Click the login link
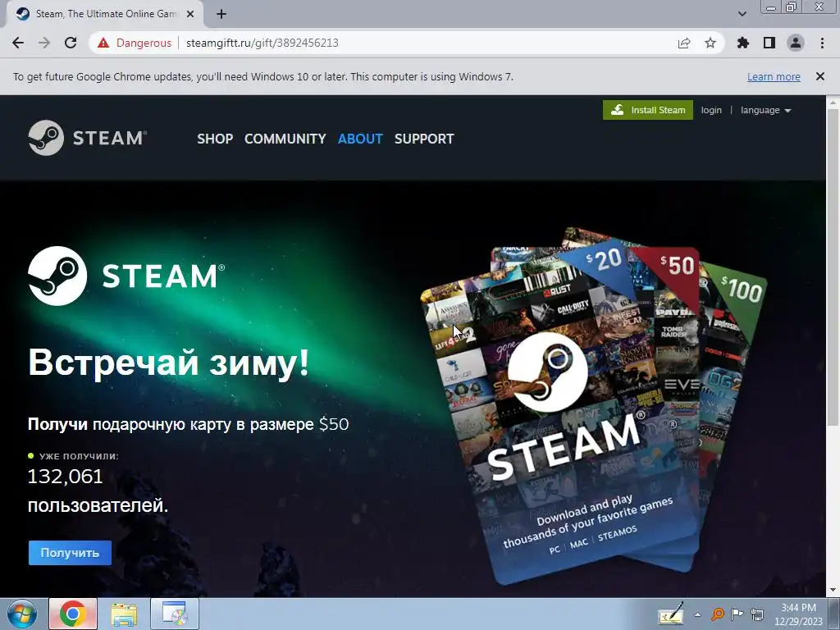The width and height of the screenshot is (840, 630). (711, 110)
